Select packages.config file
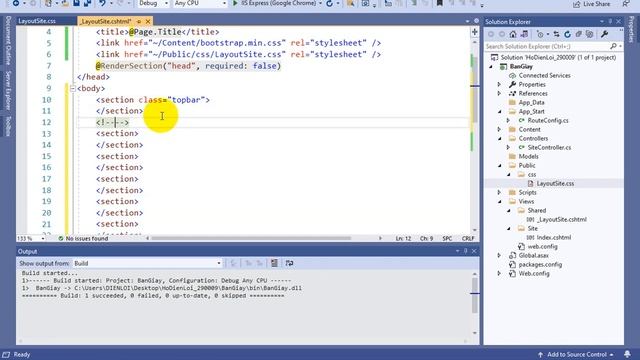 pyautogui.click(x=540, y=264)
